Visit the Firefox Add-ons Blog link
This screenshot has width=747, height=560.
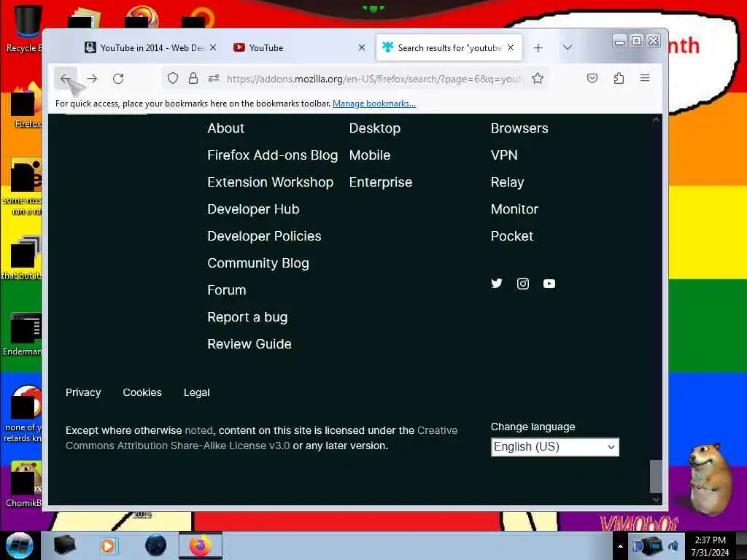273,155
